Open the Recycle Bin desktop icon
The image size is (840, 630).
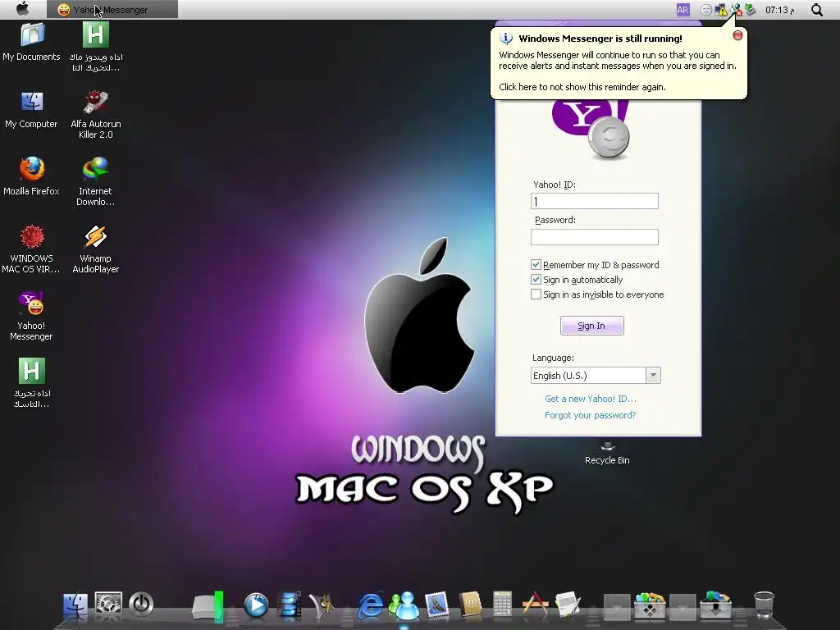point(607,455)
